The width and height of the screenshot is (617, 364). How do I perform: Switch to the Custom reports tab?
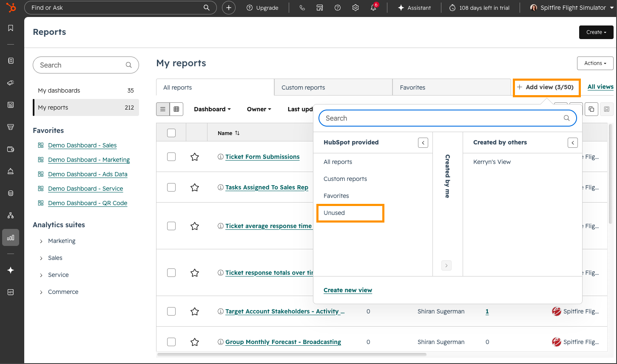303,87
